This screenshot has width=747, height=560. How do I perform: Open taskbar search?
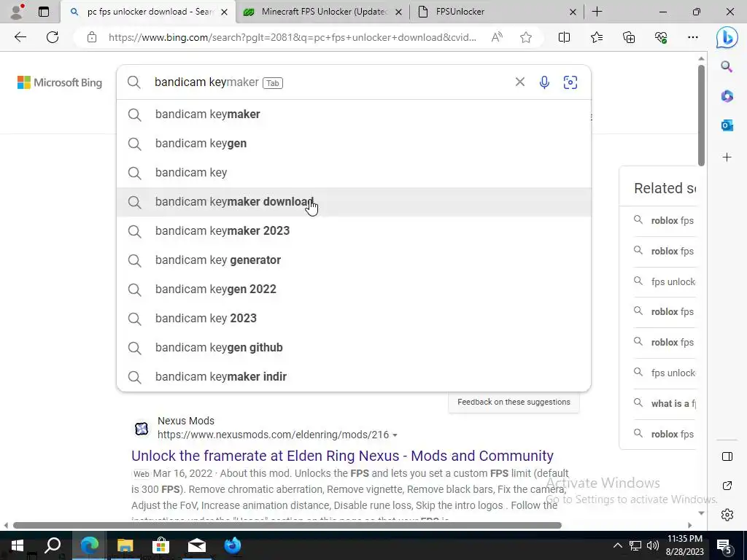click(x=53, y=545)
